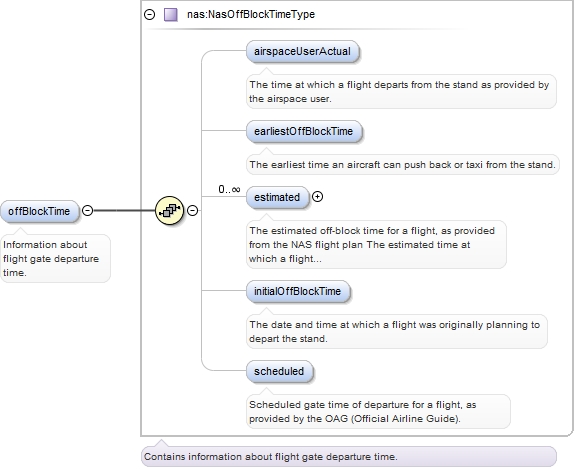Select the earliestOffBlockTime element

[304, 131]
